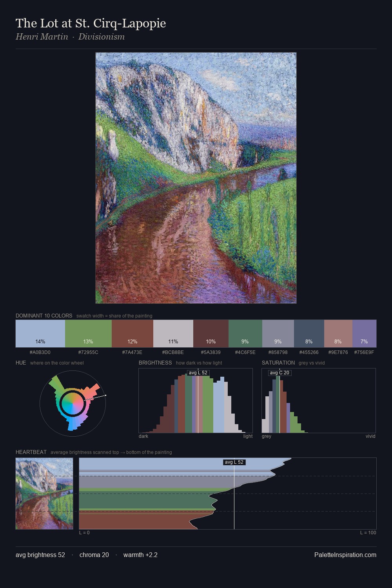Click the '#A0B3D0' hex code text
Screen dimensions: 392x588
click(x=40, y=352)
